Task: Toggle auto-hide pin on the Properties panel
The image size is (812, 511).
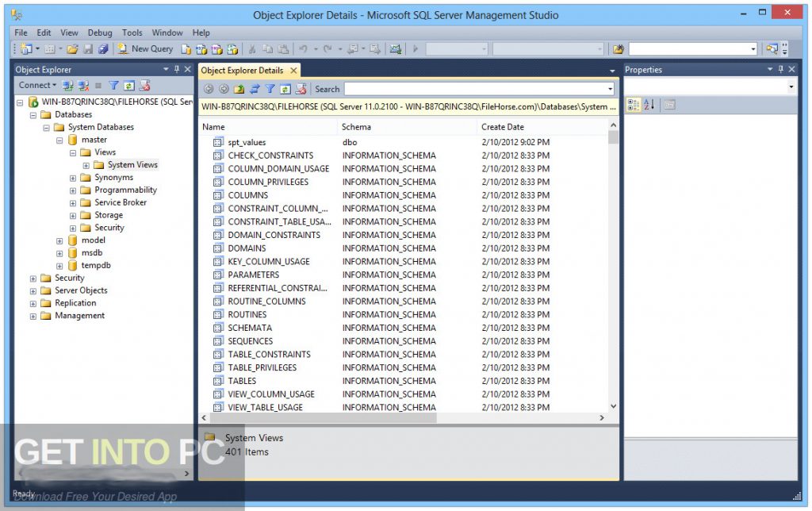Action: click(781, 70)
